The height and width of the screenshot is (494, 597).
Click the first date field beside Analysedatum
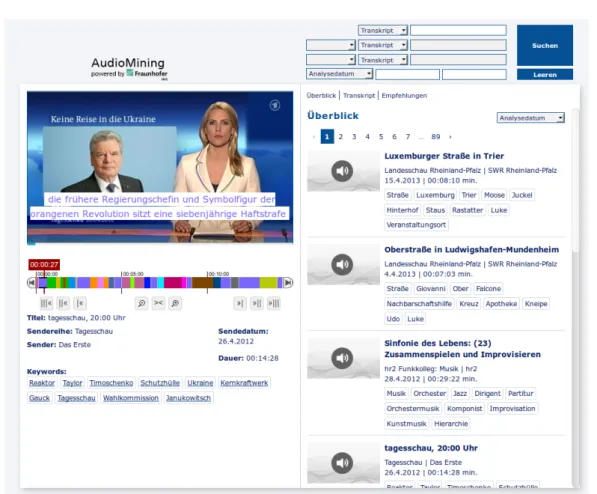pyautogui.click(x=407, y=74)
